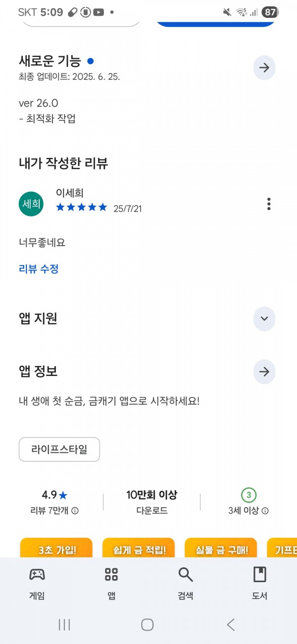Switch to the 앱 tab

click(x=111, y=584)
